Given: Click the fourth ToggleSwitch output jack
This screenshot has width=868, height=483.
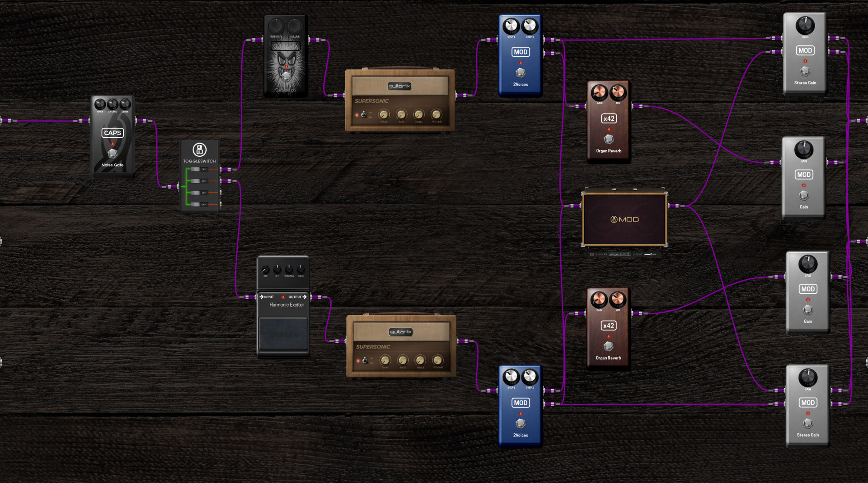Looking at the screenshot, I should [x=220, y=204].
